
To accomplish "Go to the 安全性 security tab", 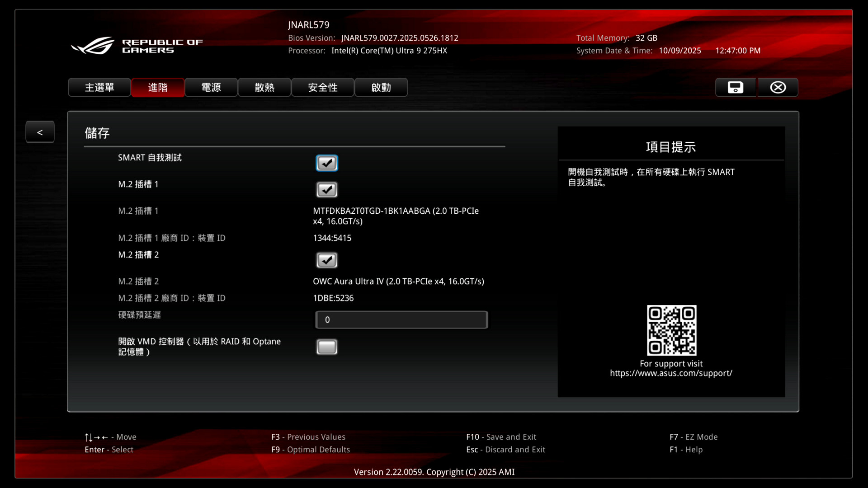I will 323,87.
